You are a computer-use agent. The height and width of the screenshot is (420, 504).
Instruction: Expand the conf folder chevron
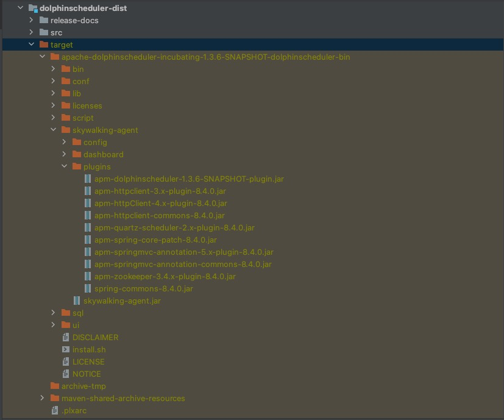53,81
